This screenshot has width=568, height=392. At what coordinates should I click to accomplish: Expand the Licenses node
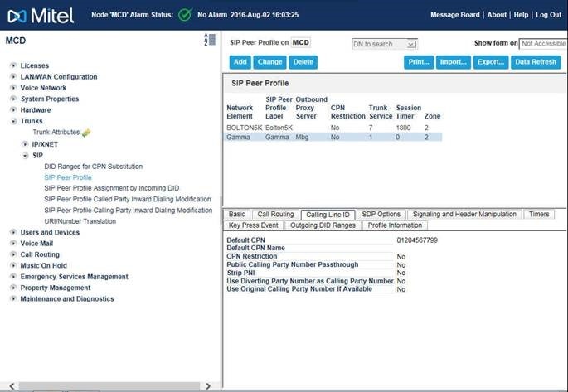coord(13,65)
